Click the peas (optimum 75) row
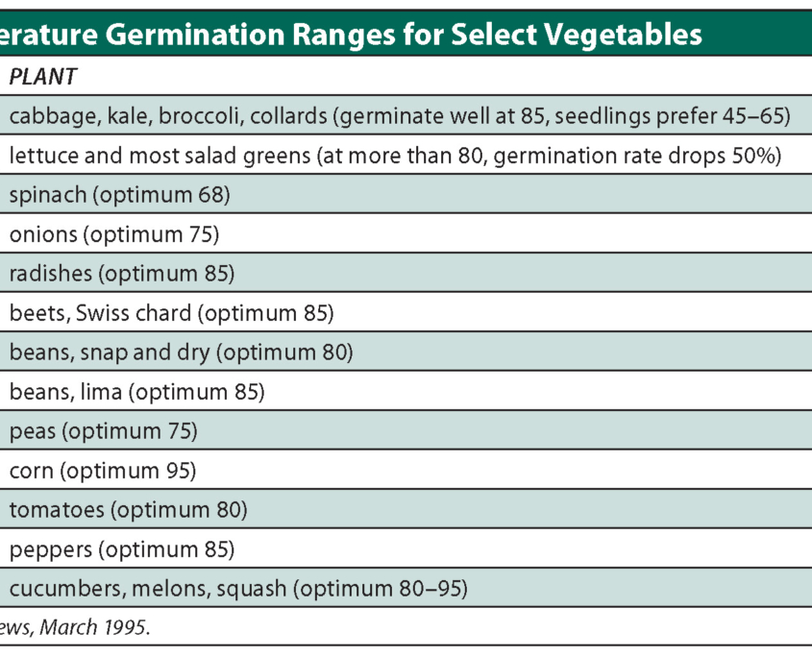 tap(104, 431)
